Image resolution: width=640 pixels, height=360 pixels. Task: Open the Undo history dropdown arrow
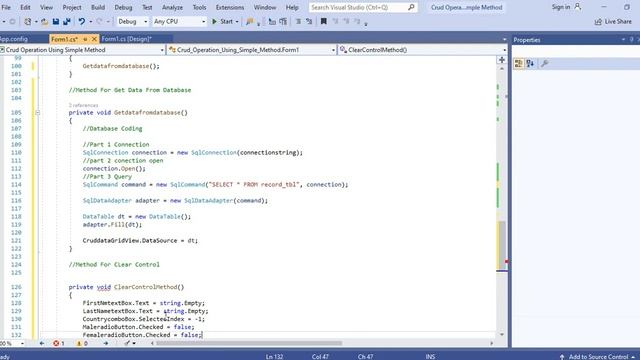coord(91,22)
